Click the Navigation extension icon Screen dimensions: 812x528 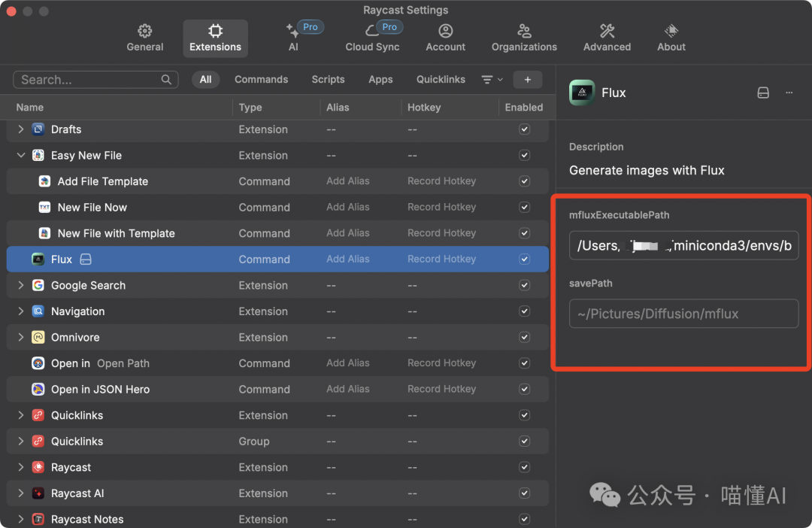[x=38, y=311]
